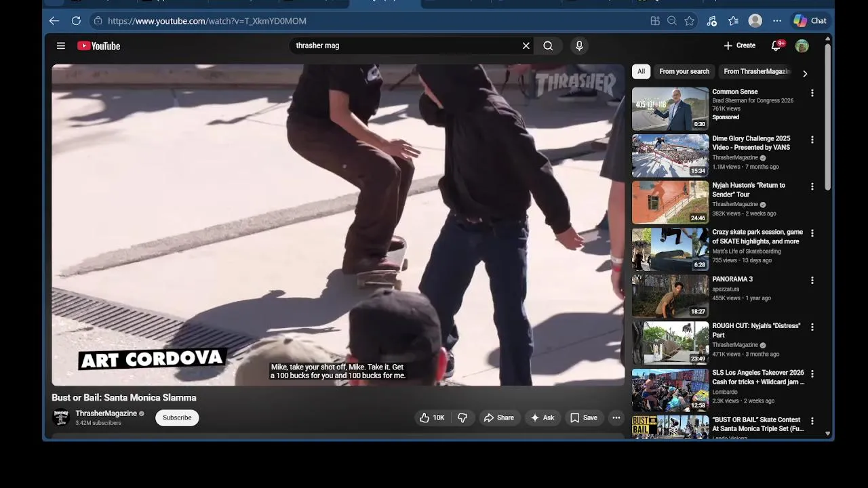Screen dimensions: 868x488
Task: Open YouTube notifications bell
Action: tap(776, 45)
